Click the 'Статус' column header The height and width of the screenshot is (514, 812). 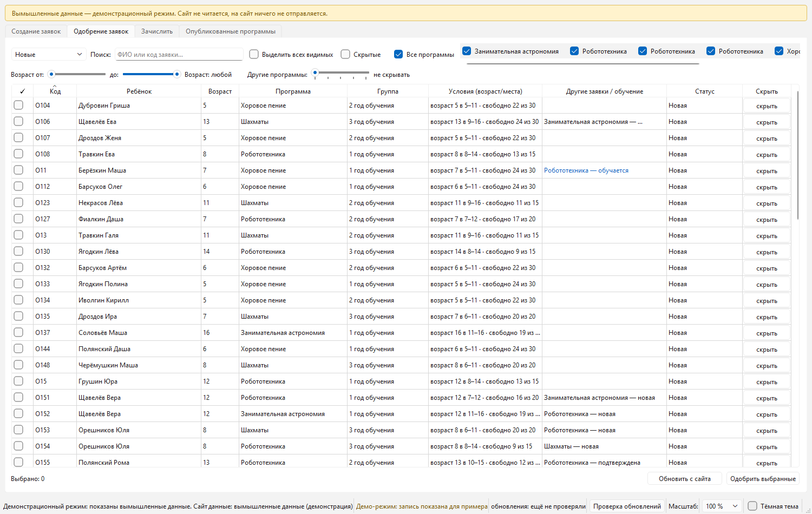click(705, 91)
